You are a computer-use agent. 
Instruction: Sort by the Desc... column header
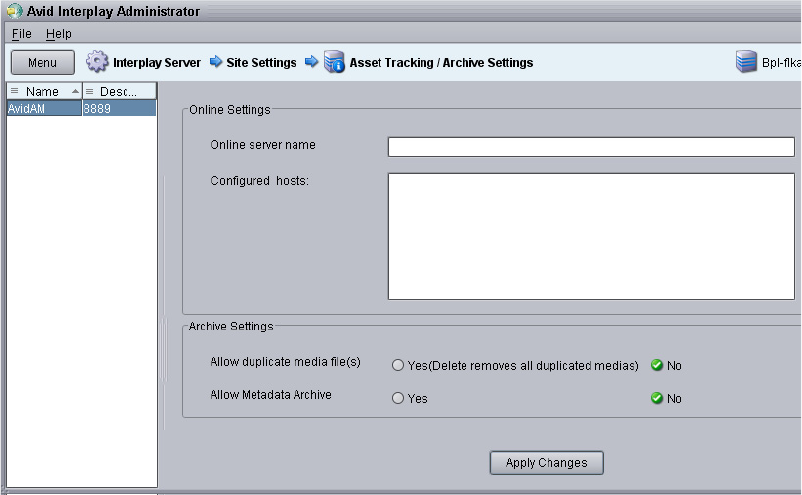click(x=119, y=91)
